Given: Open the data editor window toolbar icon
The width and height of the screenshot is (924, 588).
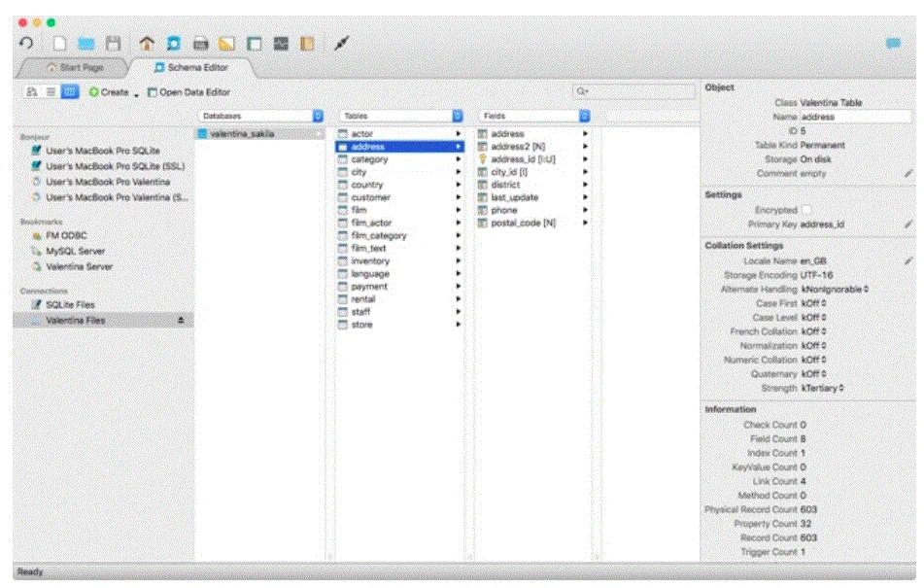Looking at the screenshot, I should 254,44.
